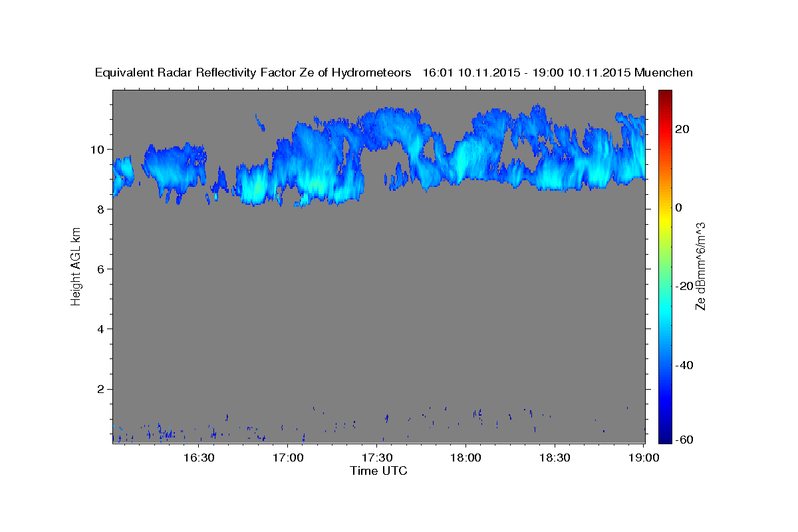Click the '16:30' time tick label
Viewport: 798px width, 532px height.
[198, 458]
